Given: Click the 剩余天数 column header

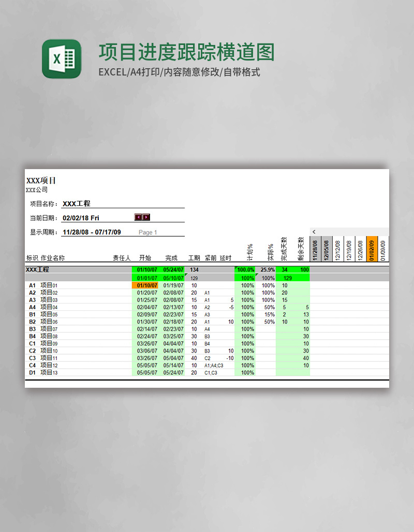Looking at the screenshot, I should tap(300, 248).
